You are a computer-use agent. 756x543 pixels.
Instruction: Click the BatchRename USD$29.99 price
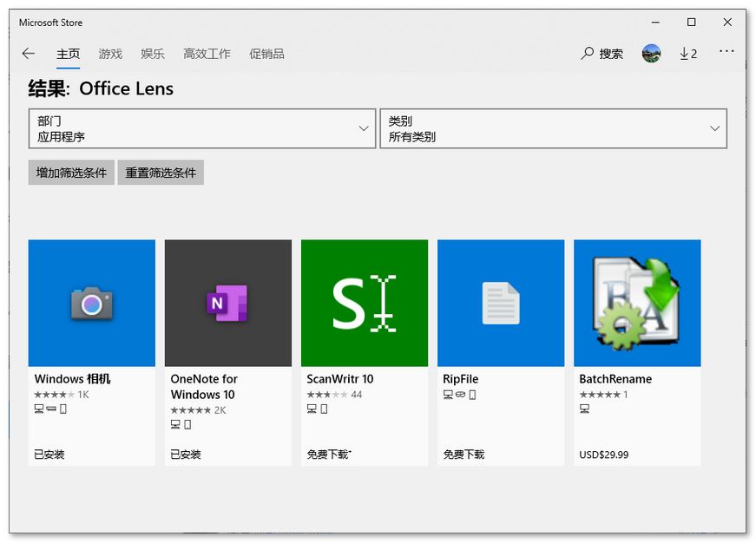click(604, 455)
